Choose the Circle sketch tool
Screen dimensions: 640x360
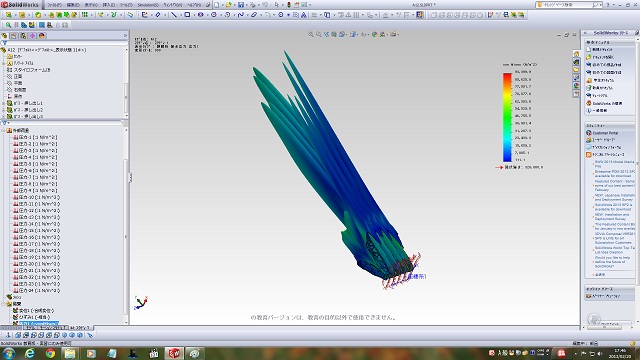(x=213, y=15)
